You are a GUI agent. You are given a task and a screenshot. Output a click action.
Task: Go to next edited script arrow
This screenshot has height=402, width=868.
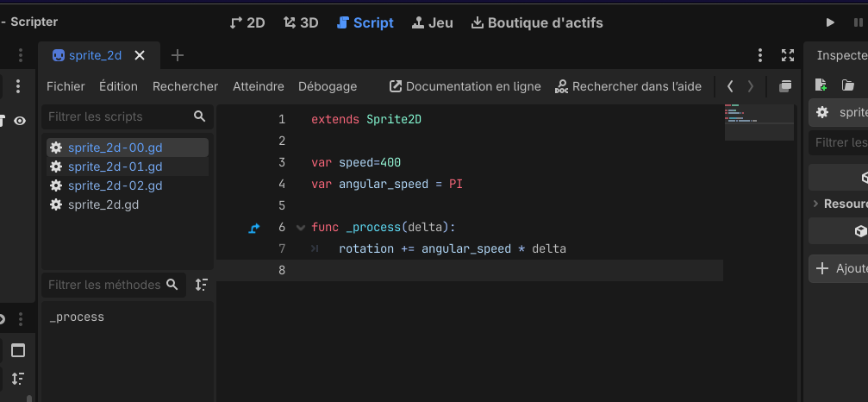tap(751, 86)
